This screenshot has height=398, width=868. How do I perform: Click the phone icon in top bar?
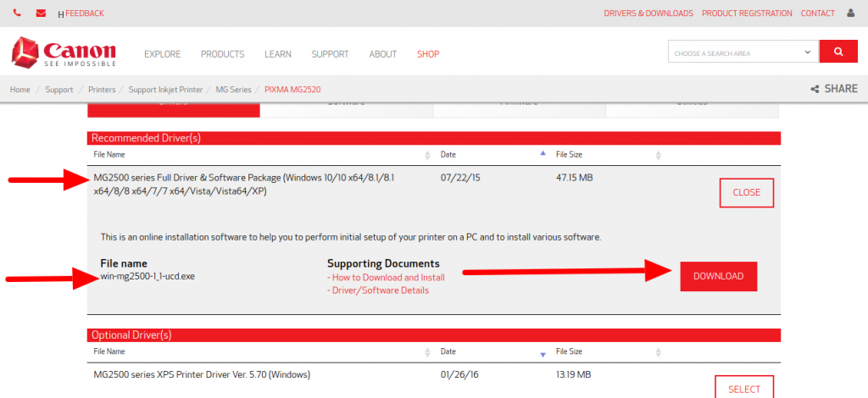click(x=17, y=14)
